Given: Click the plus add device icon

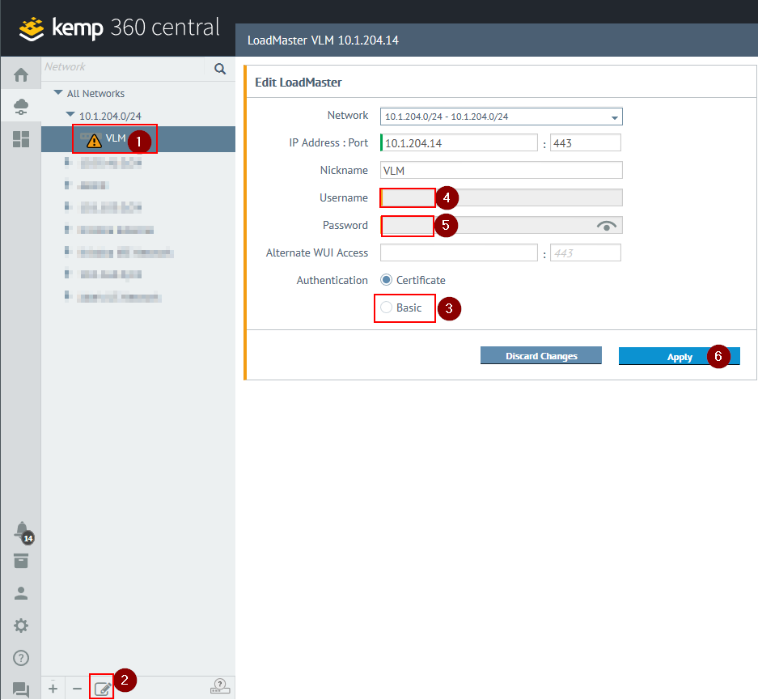Looking at the screenshot, I should [x=53, y=689].
